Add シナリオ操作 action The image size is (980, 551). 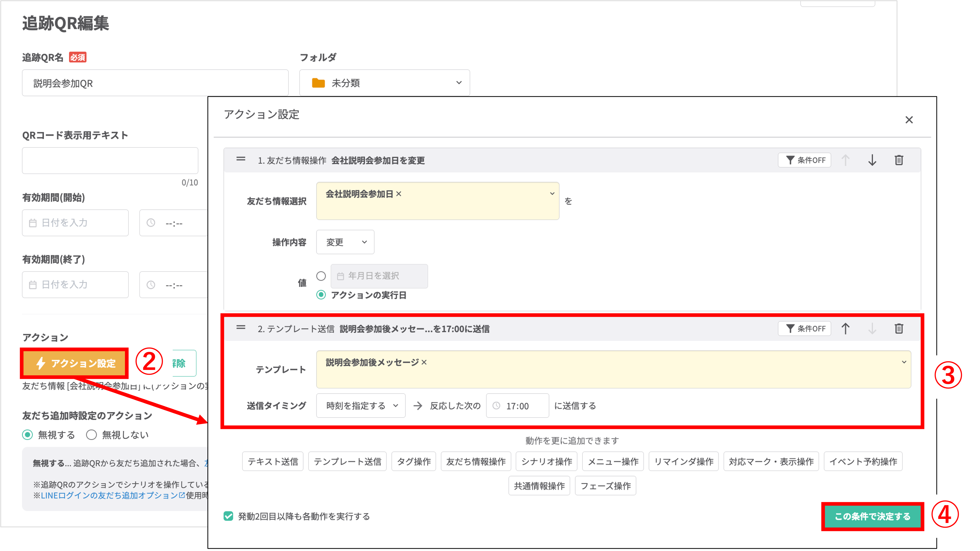[x=546, y=462]
